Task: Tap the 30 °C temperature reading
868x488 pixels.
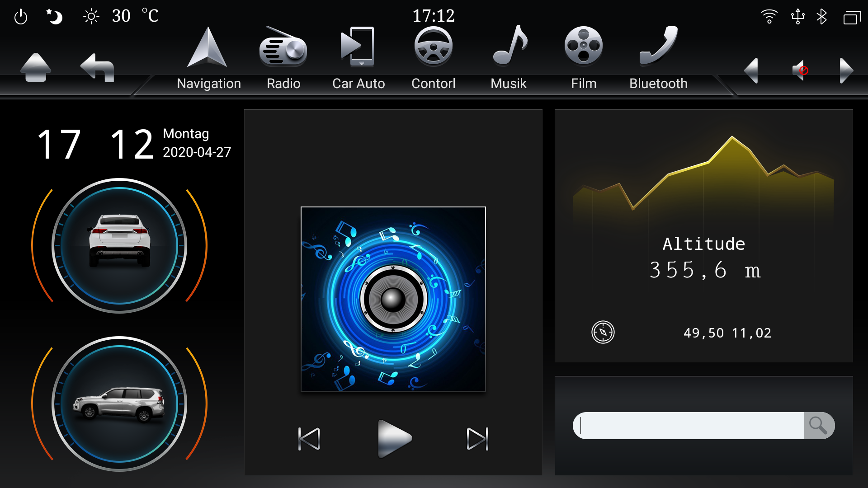Action: coord(135,16)
